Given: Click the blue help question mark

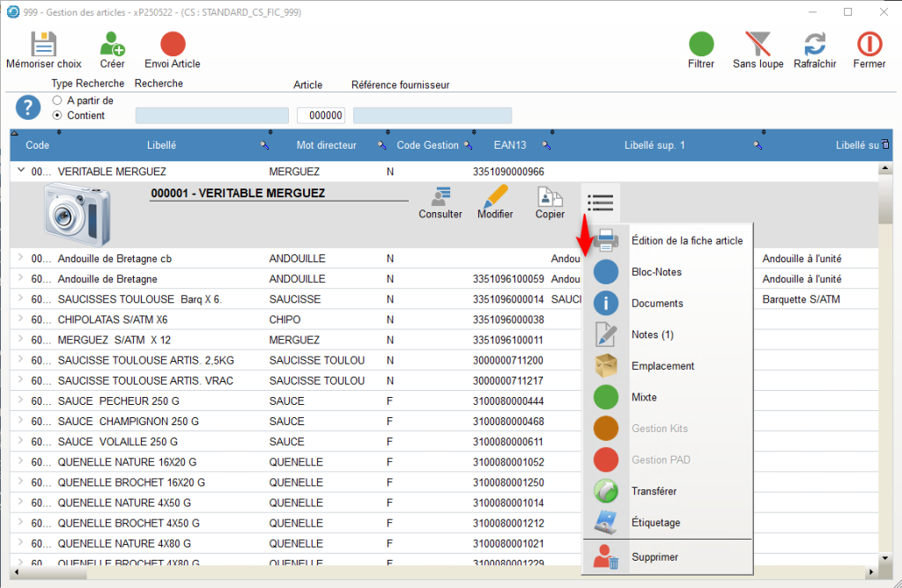Looking at the screenshot, I should tap(28, 107).
